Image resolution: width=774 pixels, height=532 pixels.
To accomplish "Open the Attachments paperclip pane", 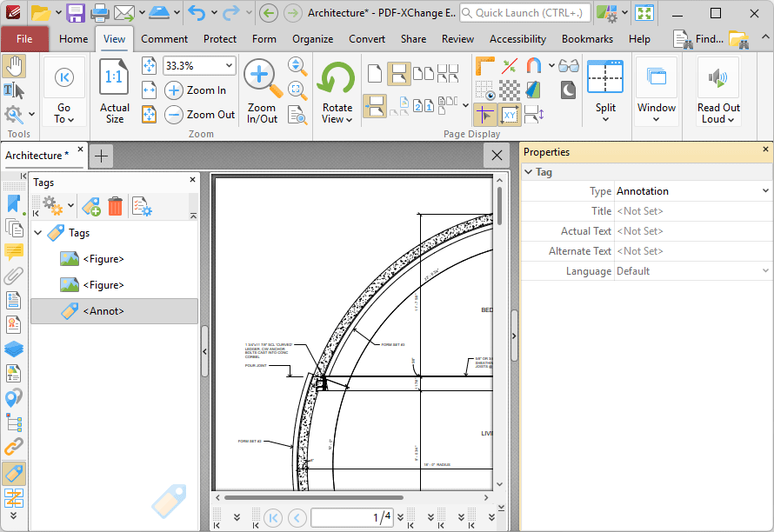I will [x=14, y=276].
